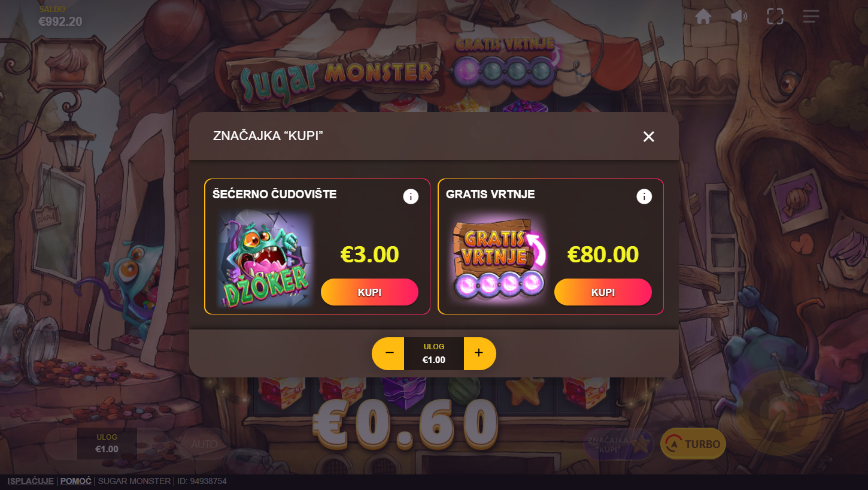Click the home icon
This screenshot has height=490, width=868.
coord(703,16)
